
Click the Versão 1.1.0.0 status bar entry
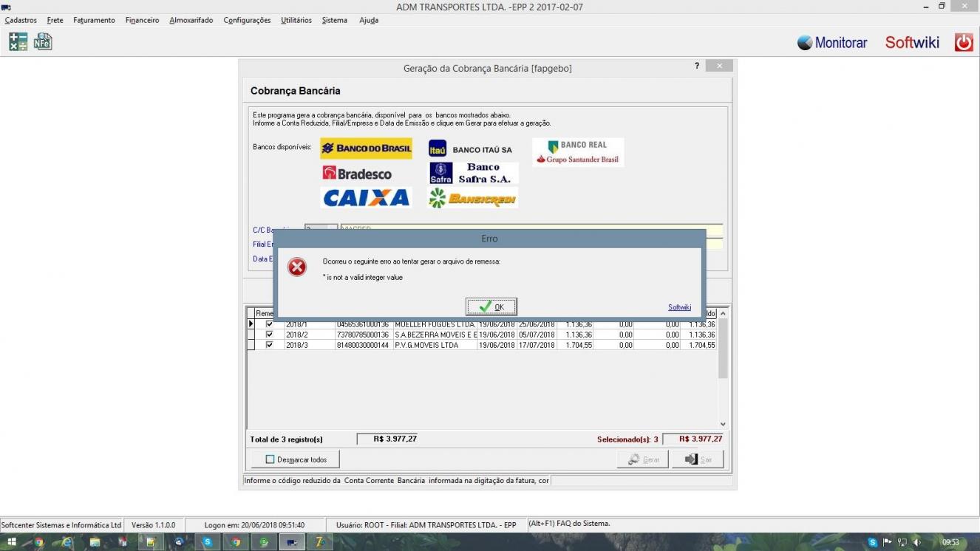[154, 525]
